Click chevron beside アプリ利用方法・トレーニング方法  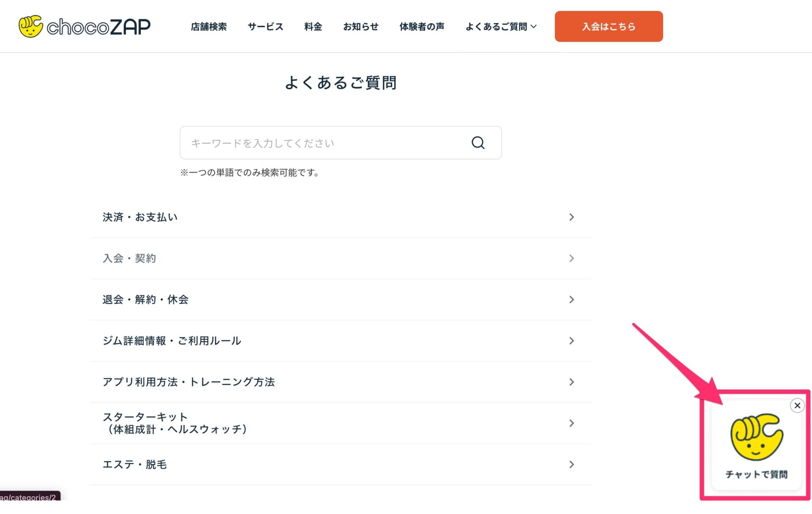(x=571, y=382)
